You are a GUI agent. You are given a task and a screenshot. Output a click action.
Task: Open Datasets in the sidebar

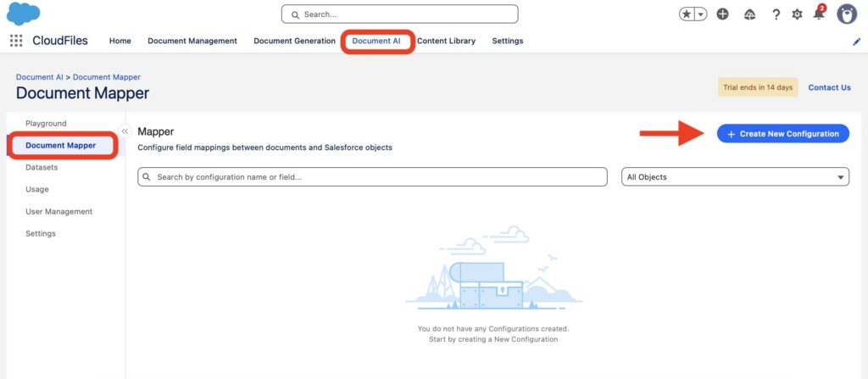pyautogui.click(x=42, y=167)
